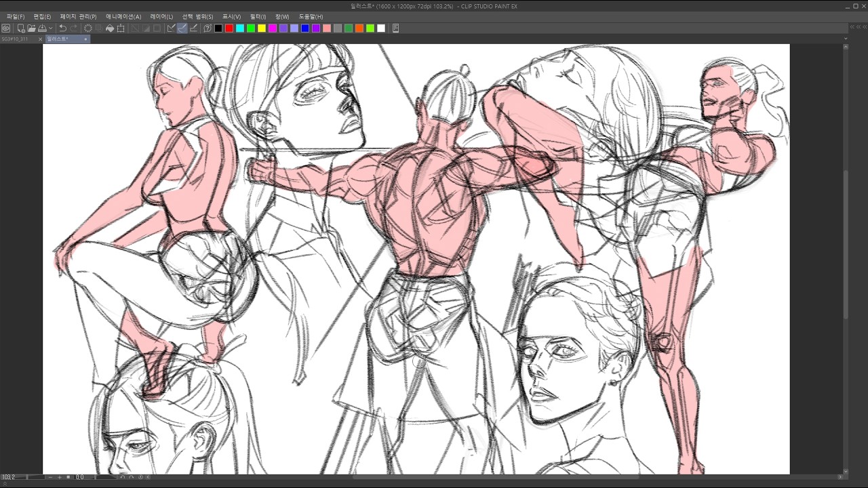Image resolution: width=868 pixels, height=488 pixels.
Task: Undo last stroke with Undo arrow
Action: click(x=62, y=28)
